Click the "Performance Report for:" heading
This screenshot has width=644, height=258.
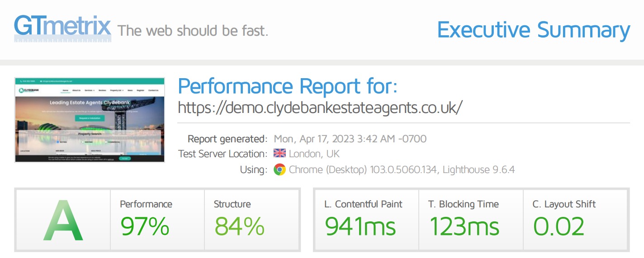pos(288,86)
